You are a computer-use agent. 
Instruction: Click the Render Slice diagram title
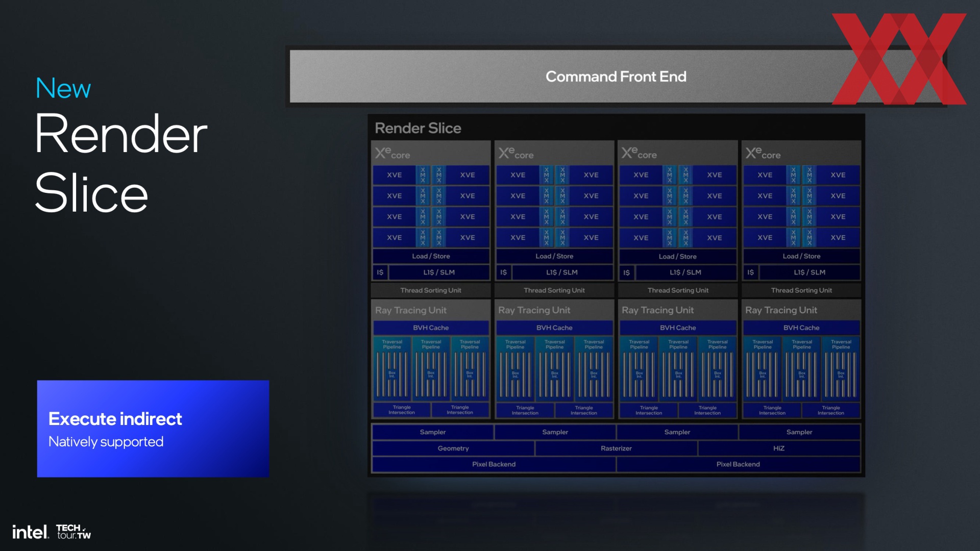tap(418, 128)
